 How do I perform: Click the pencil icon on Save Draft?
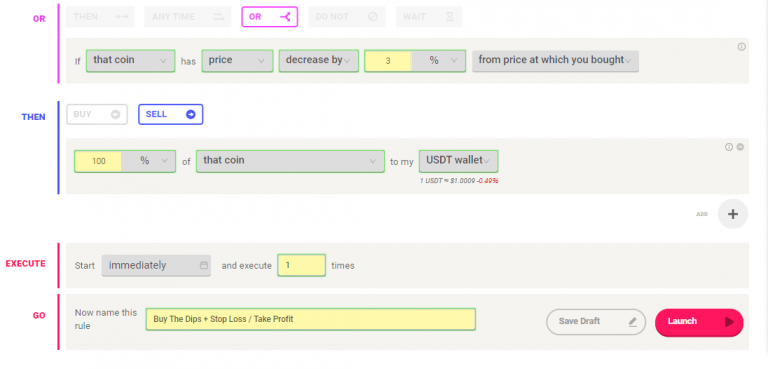(632, 321)
